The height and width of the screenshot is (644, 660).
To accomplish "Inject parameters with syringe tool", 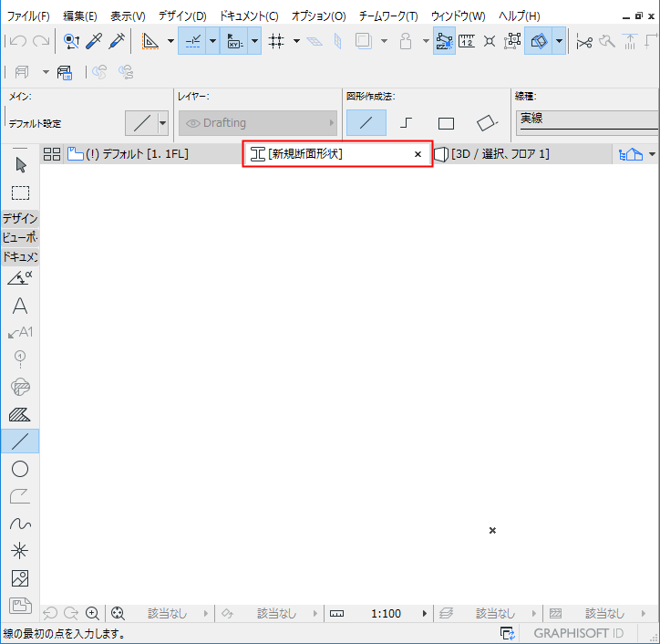I will [x=117, y=41].
